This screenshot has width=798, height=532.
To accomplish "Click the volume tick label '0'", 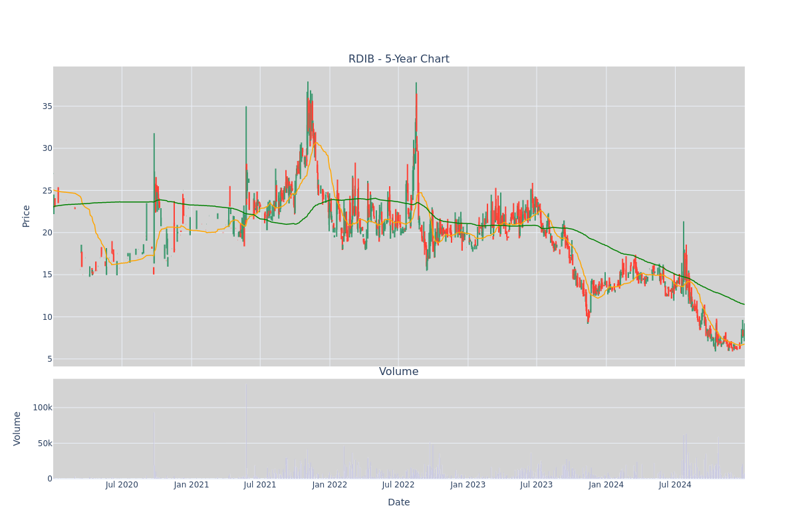I will tap(50, 479).
